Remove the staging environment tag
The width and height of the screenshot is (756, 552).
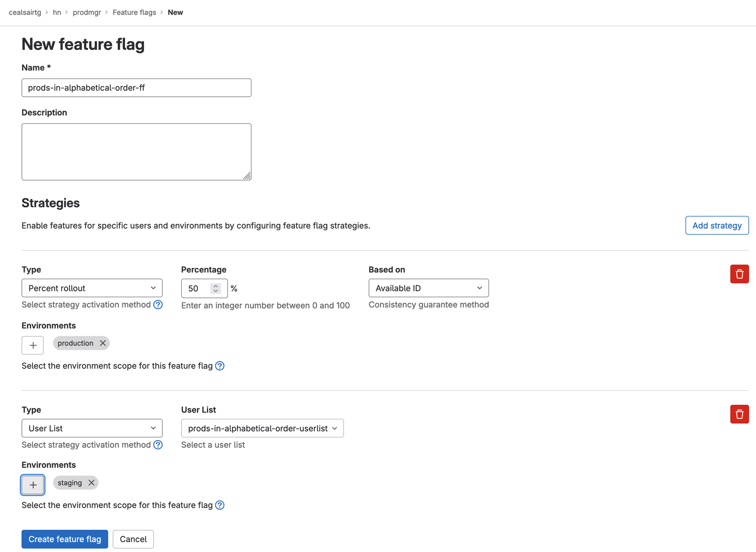click(x=92, y=483)
